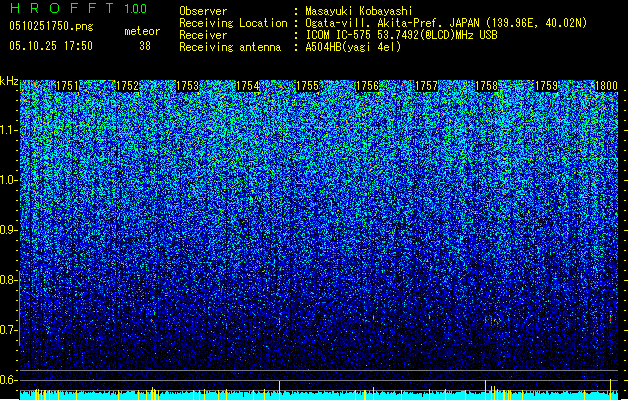Click the HROFFT title text
Image resolution: width=629 pixels, height=400 pixels.
[x=62, y=8]
